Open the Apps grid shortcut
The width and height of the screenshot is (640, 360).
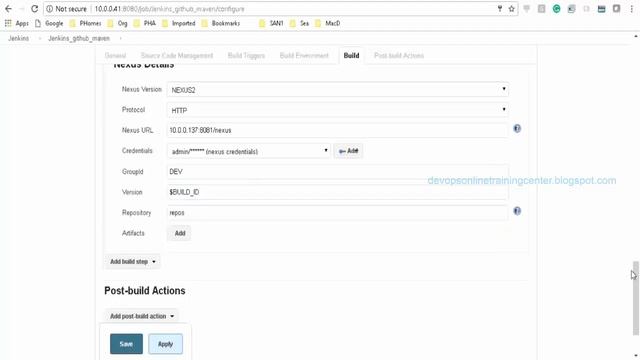click(17, 23)
